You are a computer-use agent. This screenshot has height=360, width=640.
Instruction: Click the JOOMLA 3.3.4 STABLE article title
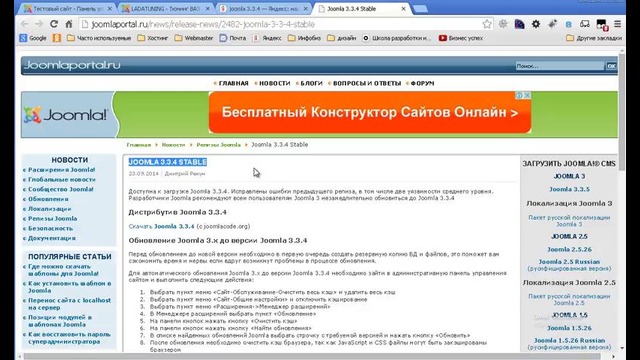tap(168, 162)
